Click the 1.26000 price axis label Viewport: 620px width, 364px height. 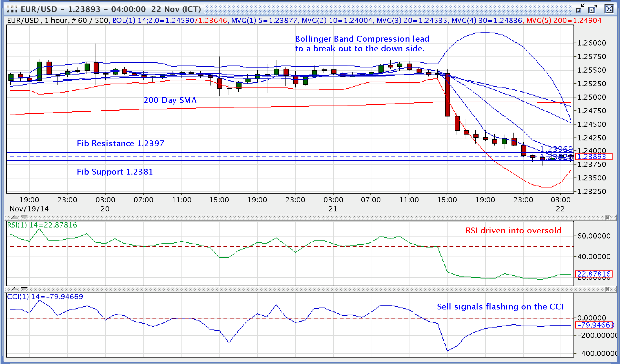(x=592, y=43)
